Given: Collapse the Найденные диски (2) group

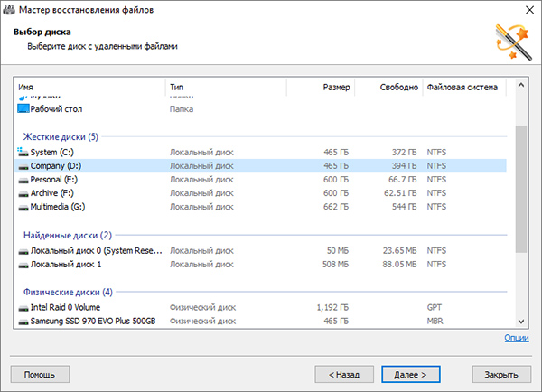Looking at the screenshot, I should click(x=68, y=236).
